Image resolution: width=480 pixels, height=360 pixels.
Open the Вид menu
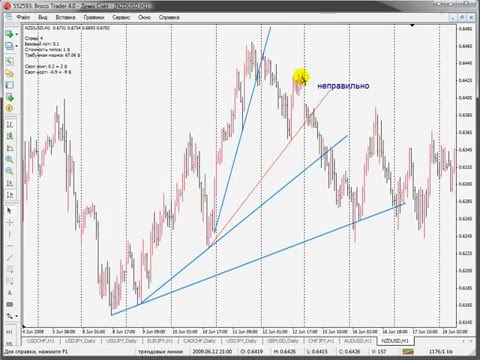(42, 17)
